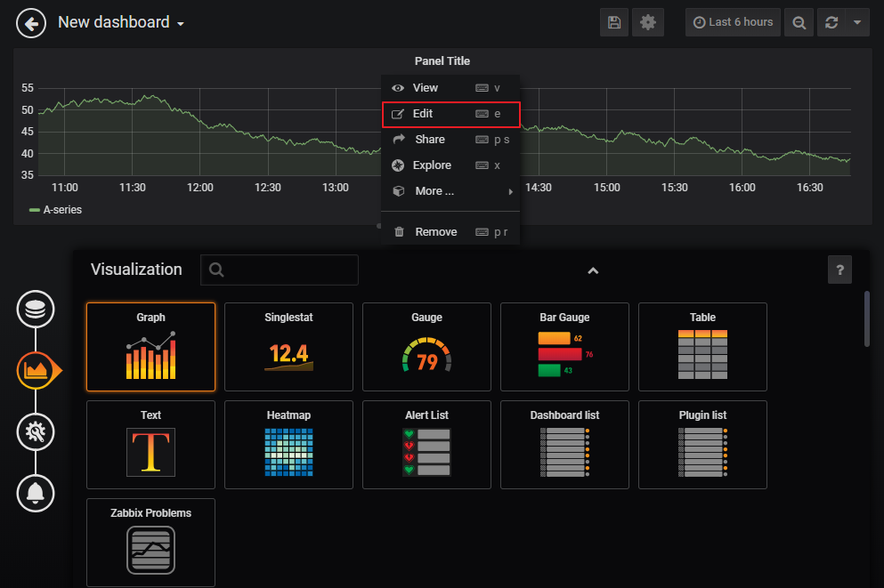Image resolution: width=884 pixels, height=588 pixels.
Task: Select Remove in the panel menu
Action: pos(450,231)
